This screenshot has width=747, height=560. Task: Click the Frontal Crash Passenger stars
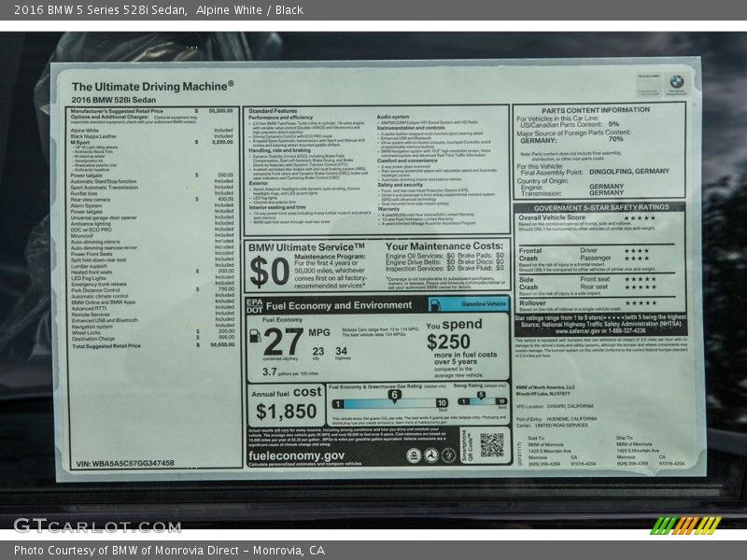point(637,259)
